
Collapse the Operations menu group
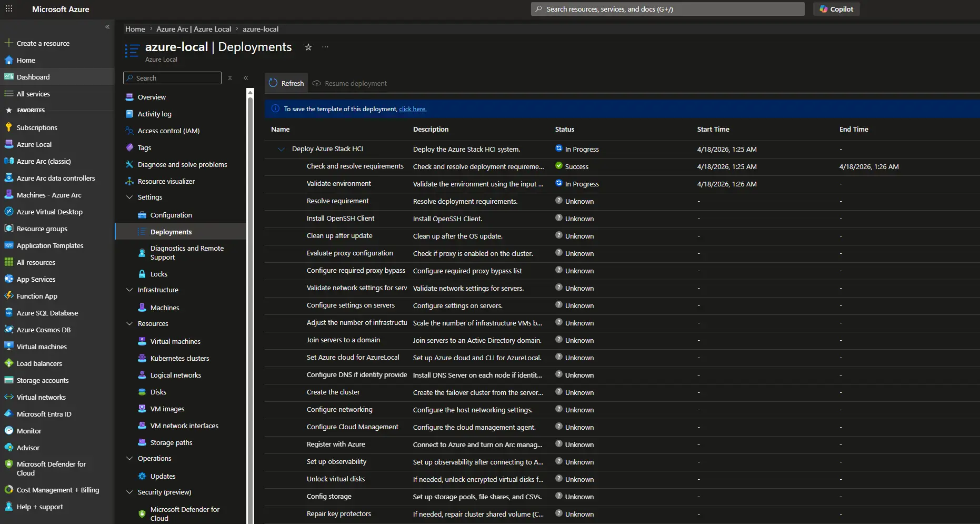pos(129,458)
